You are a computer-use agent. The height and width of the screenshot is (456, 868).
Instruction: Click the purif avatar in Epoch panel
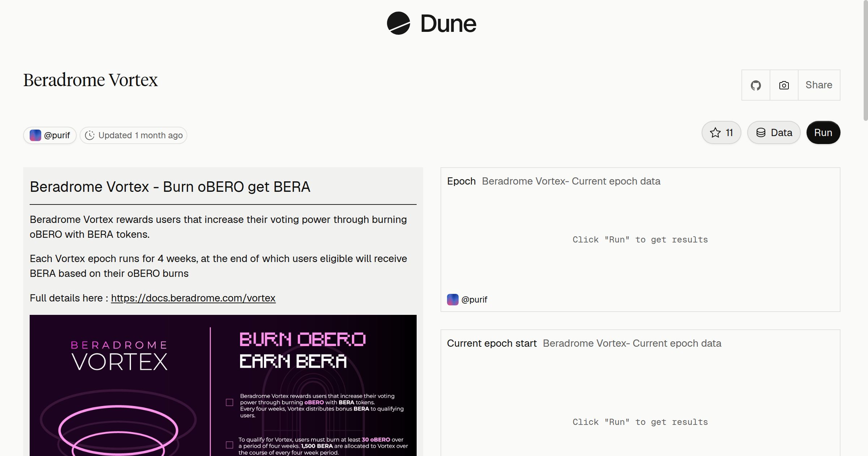coord(452,300)
